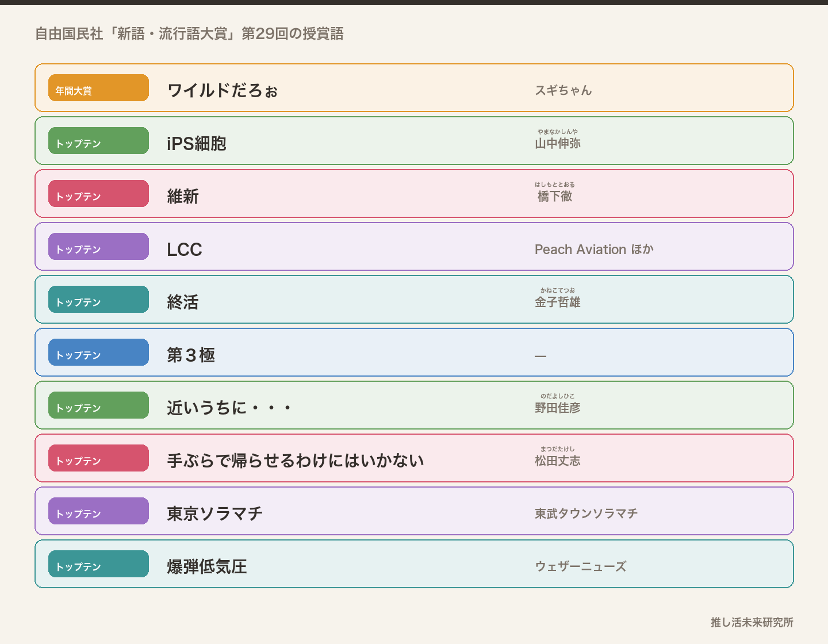The image size is (828, 644).
Task: Click the title 自由国民社「新語・流行語大賞」第29回の授賞語
Action: 189,34
